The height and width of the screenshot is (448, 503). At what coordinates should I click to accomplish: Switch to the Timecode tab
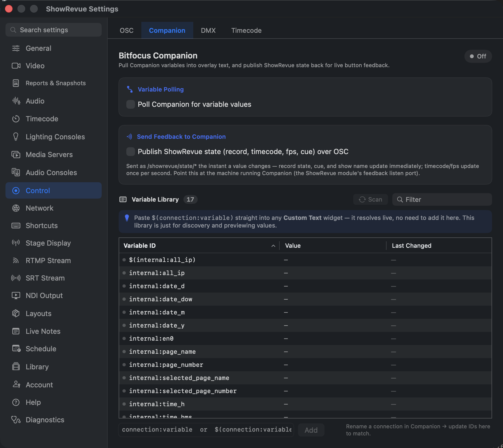pyautogui.click(x=246, y=30)
